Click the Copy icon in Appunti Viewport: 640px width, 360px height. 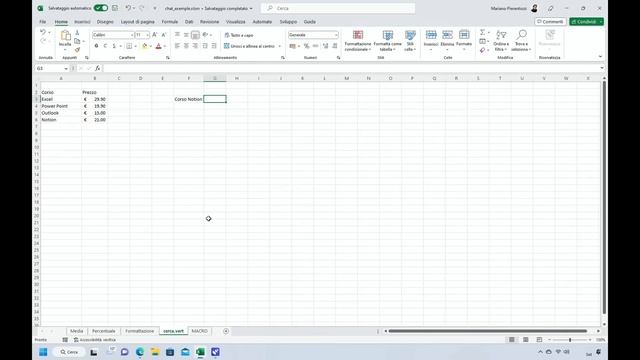[77, 41]
